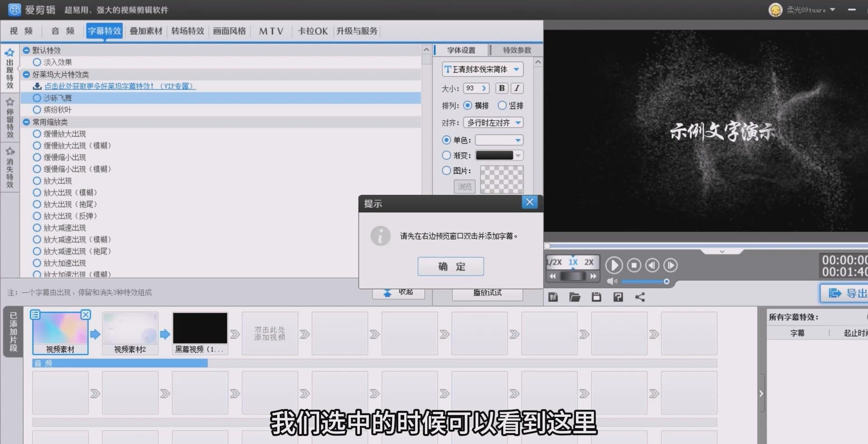
Task: Close the 提示 dialog
Action: tap(530, 202)
